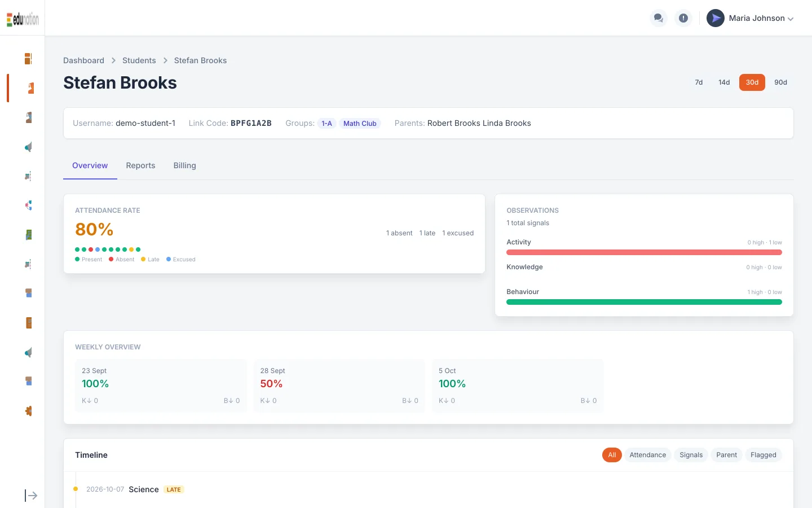Image resolution: width=812 pixels, height=508 pixels.
Task: Open the exclamation alerts icon
Action: coord(683,18)
